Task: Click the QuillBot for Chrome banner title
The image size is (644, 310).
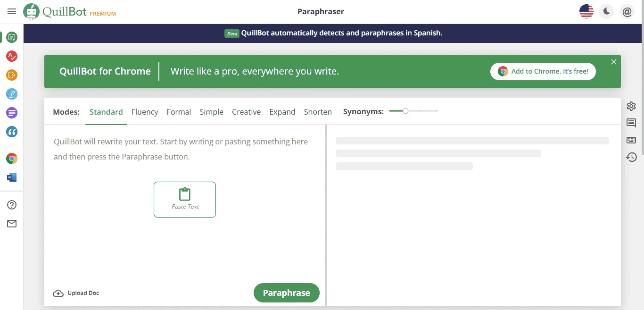Action: [105, 71]
